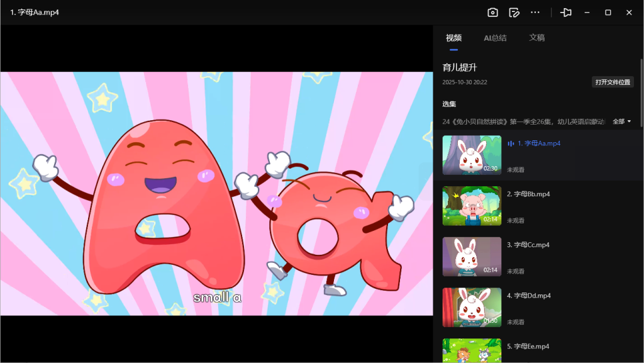Close the video player window
Screen dimensions: 644x363
pyautogui.click(x=629, y=13)
